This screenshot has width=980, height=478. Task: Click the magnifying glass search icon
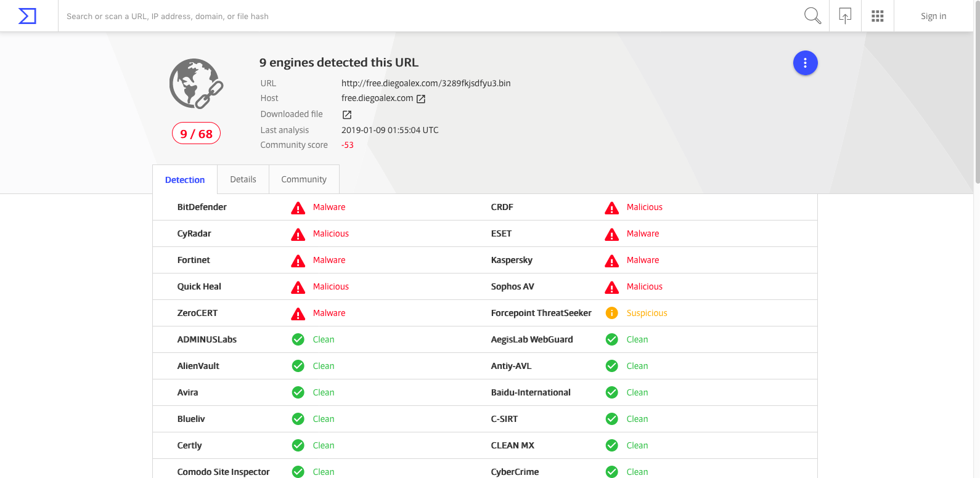click(x=812, y=16)
